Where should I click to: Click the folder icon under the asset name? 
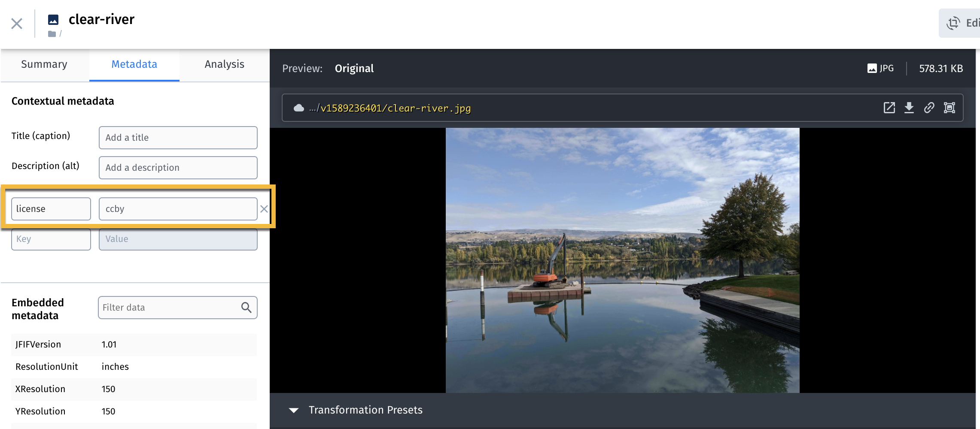(52, 34)
